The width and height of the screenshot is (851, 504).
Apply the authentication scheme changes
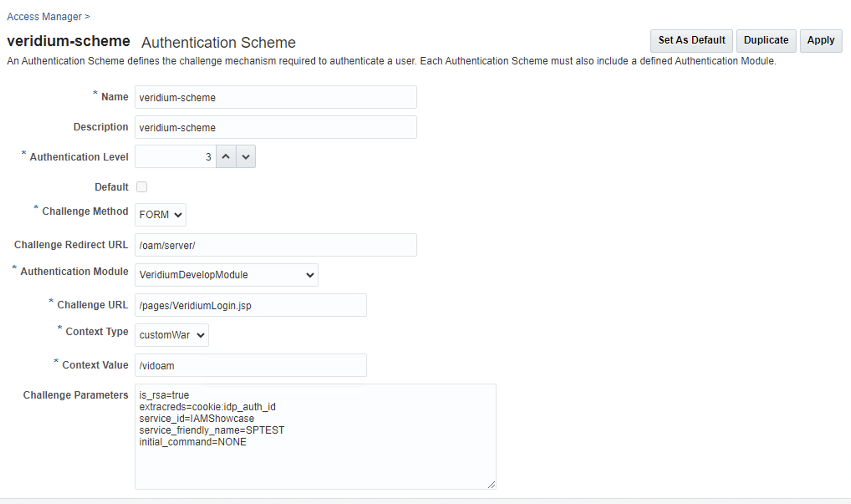coord(820,41)
